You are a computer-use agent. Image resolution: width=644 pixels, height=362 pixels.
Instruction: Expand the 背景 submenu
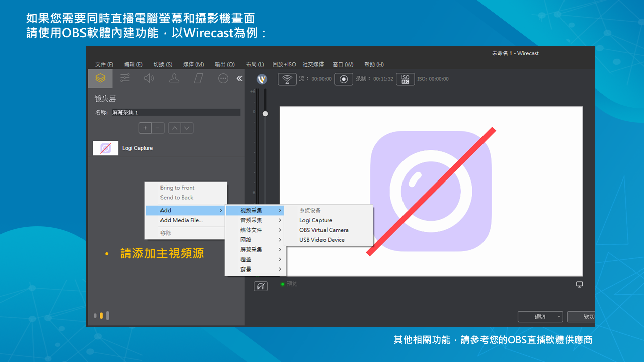pyautogui.click(x=255, y=269)
